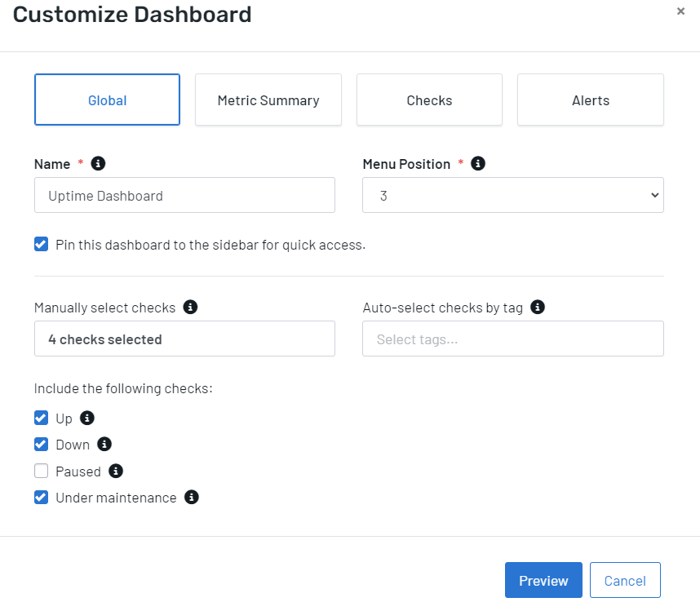This screenshot has height=611, width=700.
Task: Click the info icon beside Down
Action: click(x=104, y=445)
